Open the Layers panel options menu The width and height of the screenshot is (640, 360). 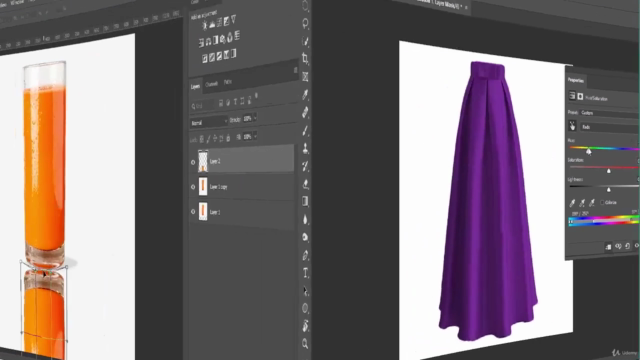[296, 71]
